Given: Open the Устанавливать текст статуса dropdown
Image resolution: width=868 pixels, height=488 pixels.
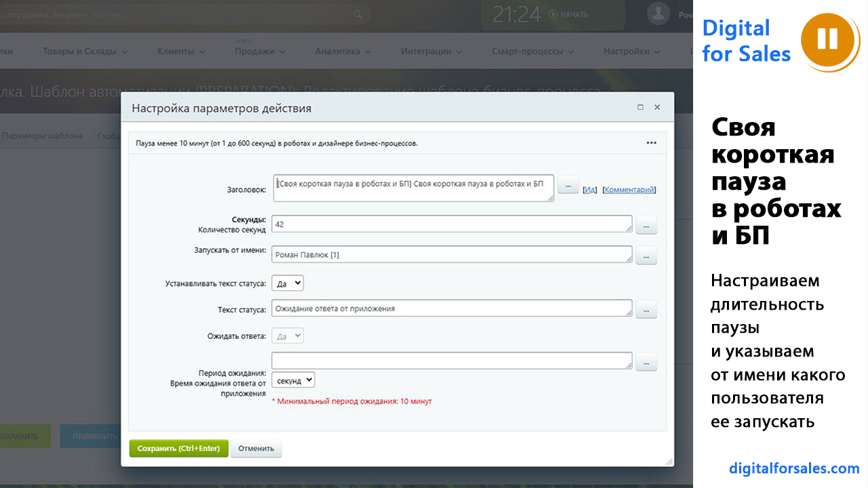Looking at the screenshot, I should click(288, 283).
